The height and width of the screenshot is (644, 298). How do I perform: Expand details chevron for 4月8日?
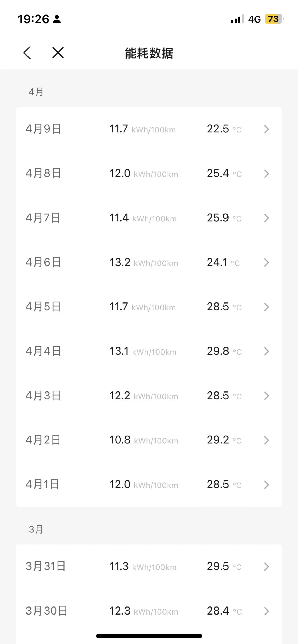(x=266, y=174)
